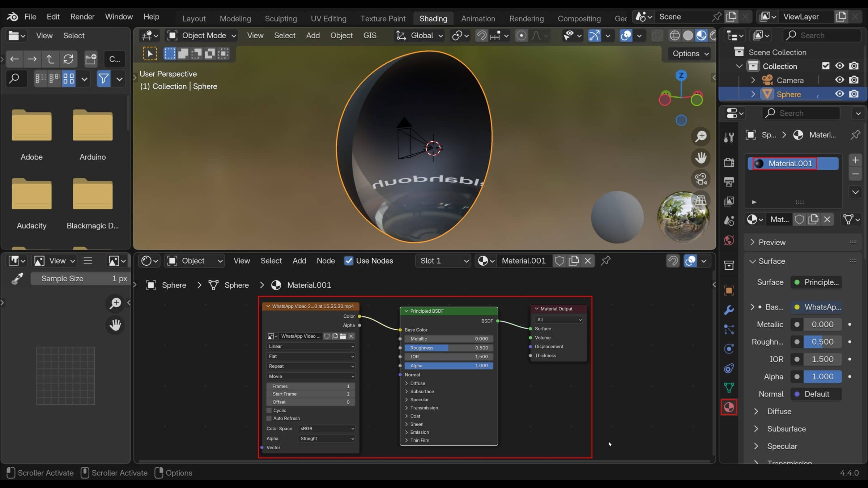Open the Window menu
The height and width of the screenshot is (488, 868).
tap(119, 17)
